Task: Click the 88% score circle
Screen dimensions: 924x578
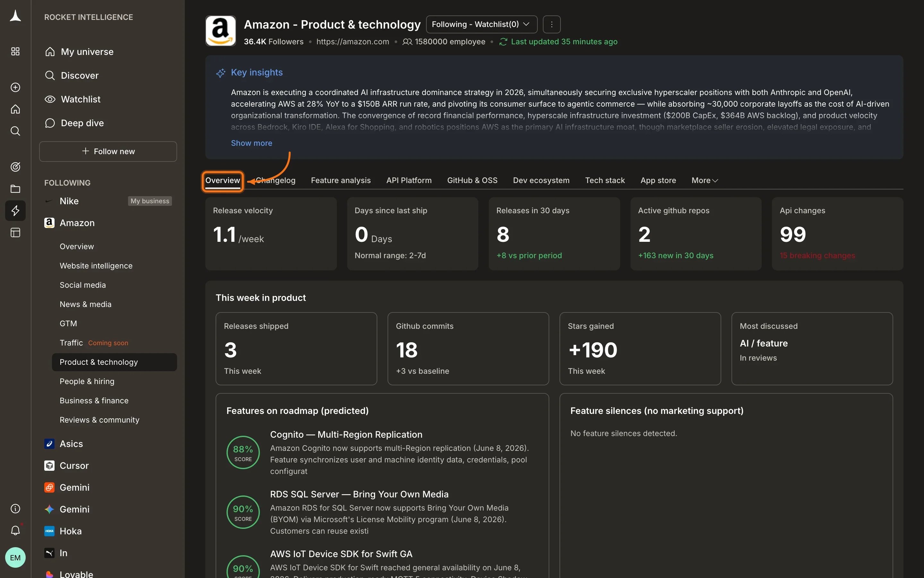Action: tap(243, 453)
